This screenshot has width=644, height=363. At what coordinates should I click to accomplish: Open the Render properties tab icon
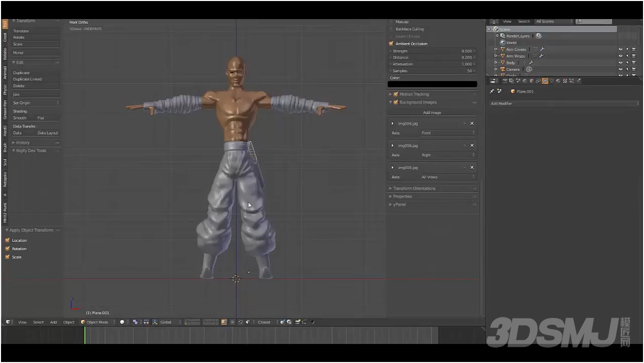(505, 80)
